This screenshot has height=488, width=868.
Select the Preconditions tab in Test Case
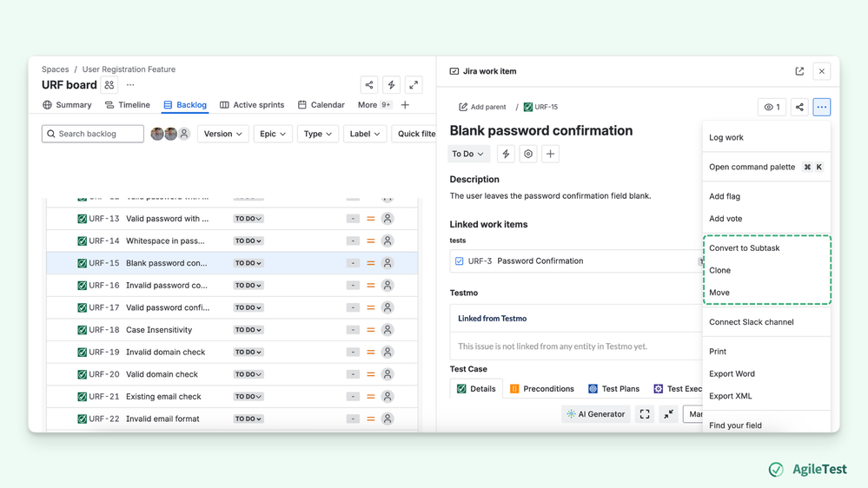[x=542, y=389]
